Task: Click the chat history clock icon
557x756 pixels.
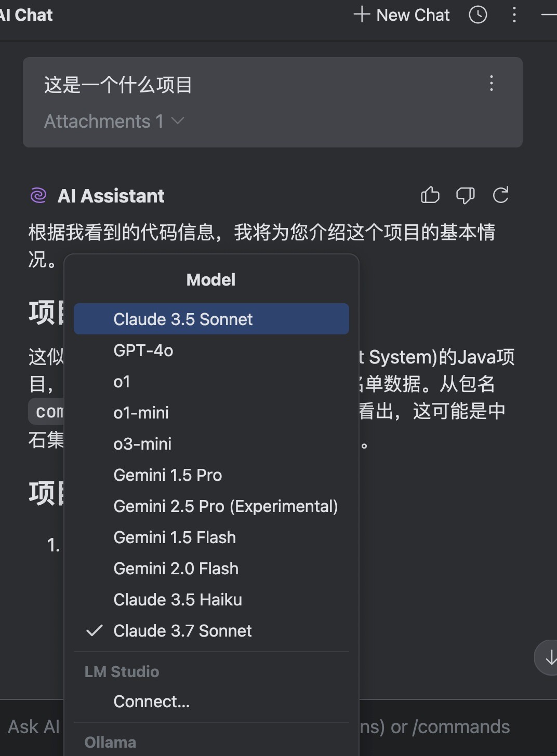Action: coord(478,15)
